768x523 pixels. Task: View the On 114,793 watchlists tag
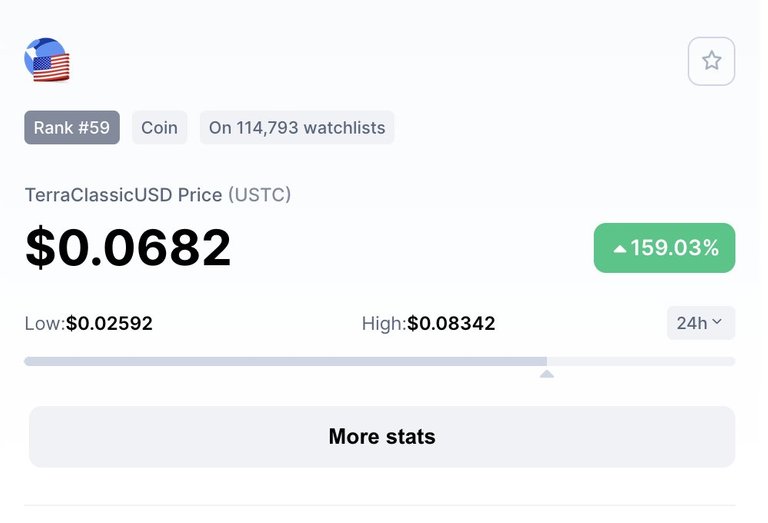(297, 127)
